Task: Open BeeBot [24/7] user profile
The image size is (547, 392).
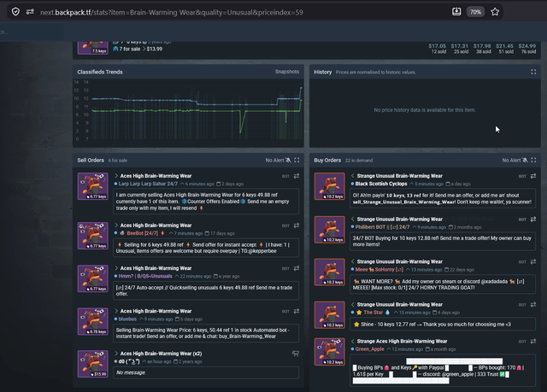Action: pos(143,233)
